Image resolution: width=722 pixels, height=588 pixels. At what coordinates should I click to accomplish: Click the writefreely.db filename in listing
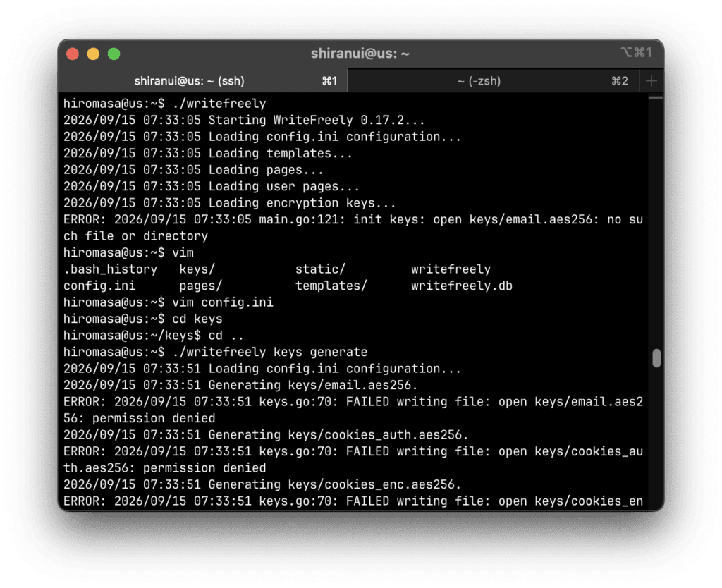461,286
